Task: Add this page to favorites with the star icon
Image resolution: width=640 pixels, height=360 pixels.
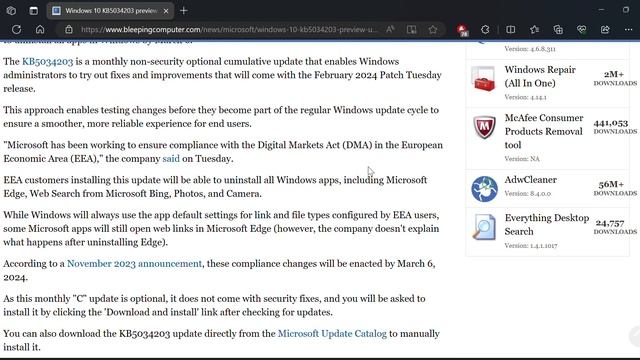Action: click(433, 29)
